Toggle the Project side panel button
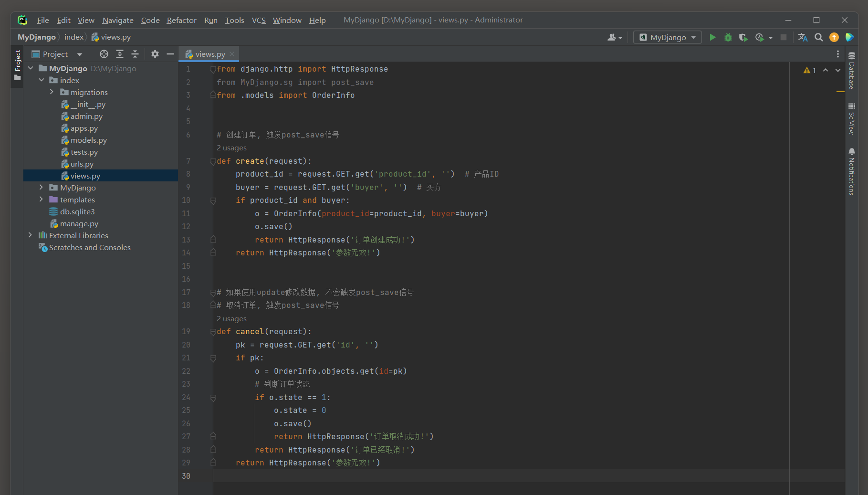Viewport: 868px width, 495px height. [18, 65]
